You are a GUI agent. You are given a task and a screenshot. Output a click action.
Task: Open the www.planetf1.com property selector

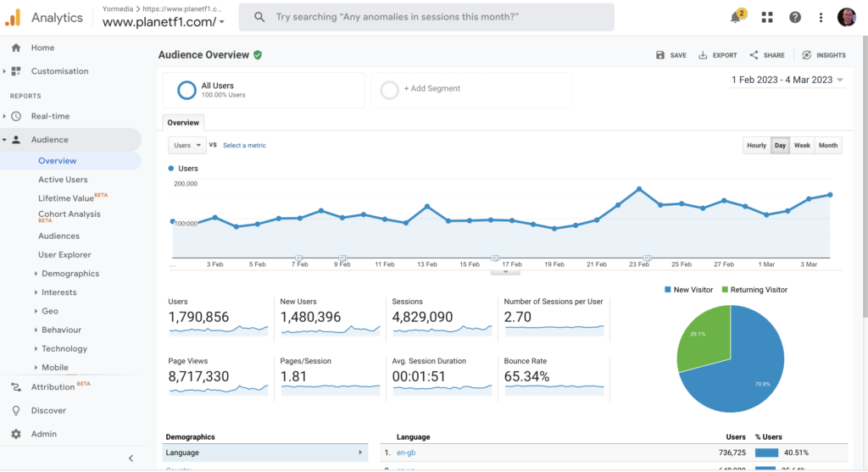164,22
